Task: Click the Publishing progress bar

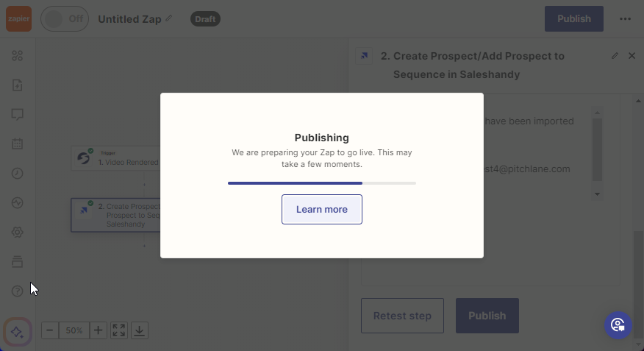Action: pos(322,183)
